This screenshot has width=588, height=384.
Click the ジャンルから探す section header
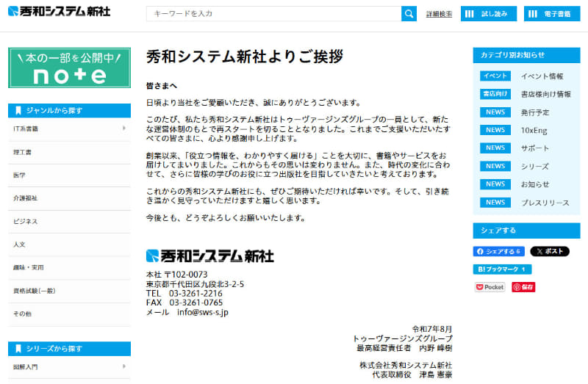click(69, 111)
